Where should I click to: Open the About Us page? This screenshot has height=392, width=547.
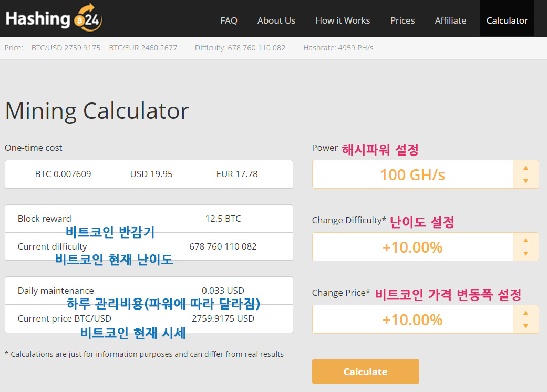tap(276, 20)
